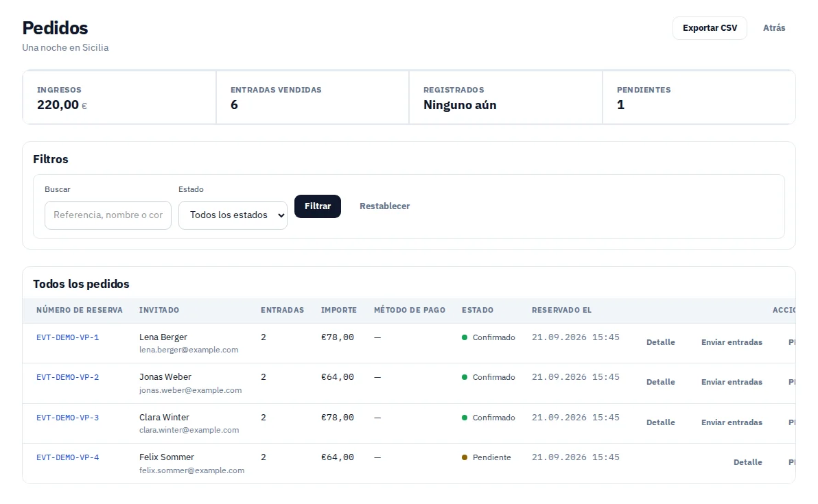
Task: Apply filters with the Filtrar button
Action: [x=318, y=206]
